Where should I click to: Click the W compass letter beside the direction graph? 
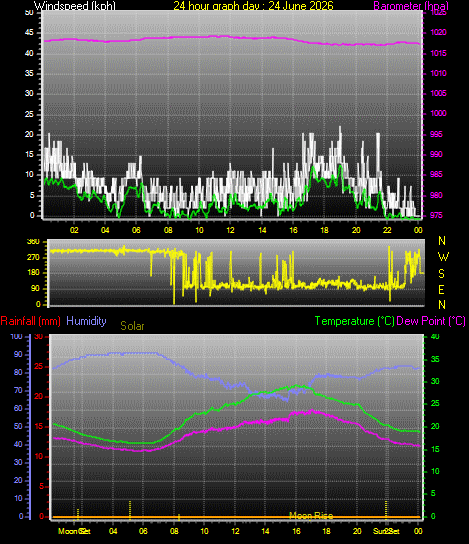443,257
